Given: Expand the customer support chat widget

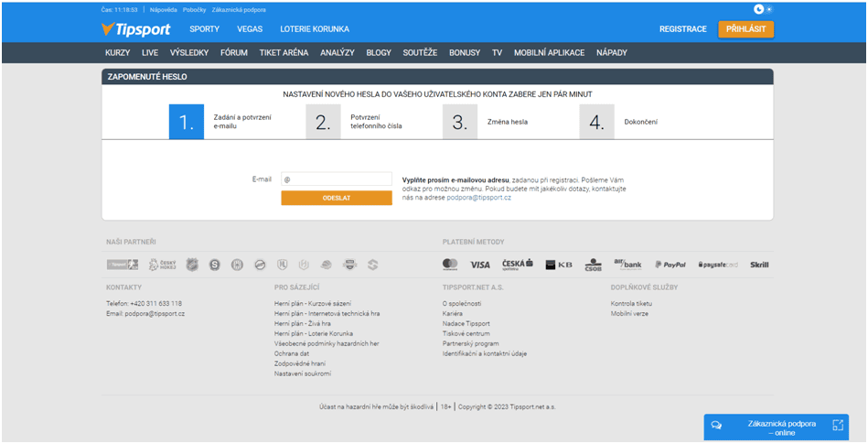Looking at the screenshot, I should click(x=838, y=425).
